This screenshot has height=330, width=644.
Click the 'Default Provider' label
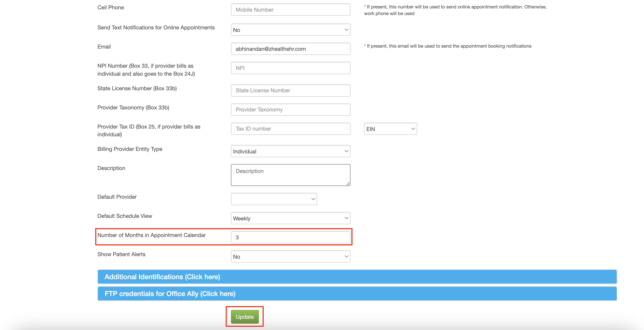pyautogui.click(x=117, y=197)
